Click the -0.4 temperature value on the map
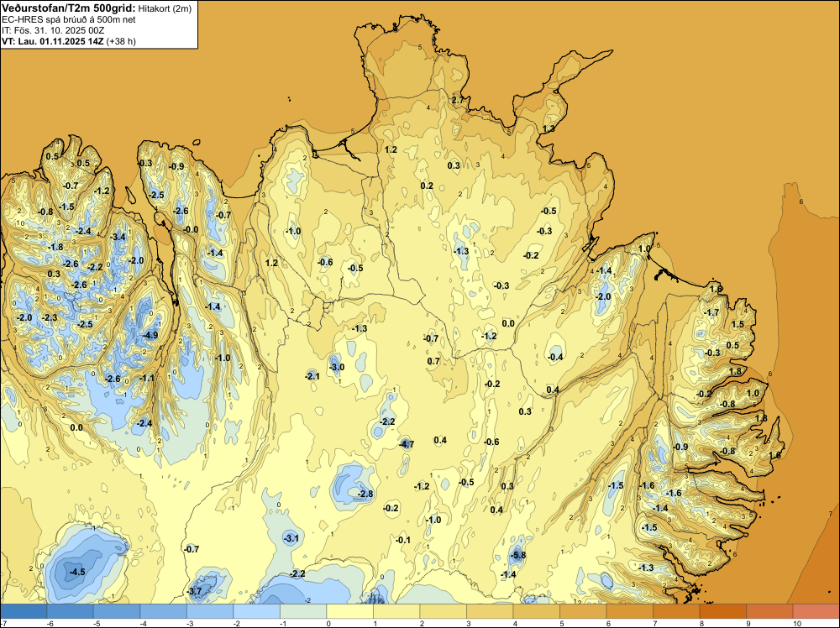The height and width of the screenshot is (628, 840). click(x=555, y=357)
